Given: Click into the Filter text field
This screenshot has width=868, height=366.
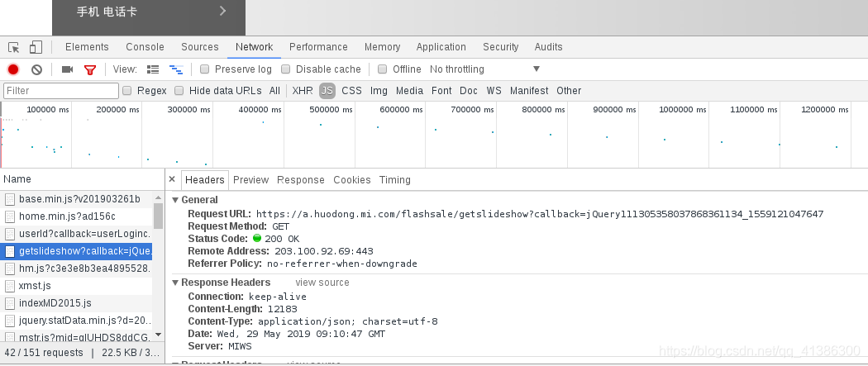Looking at the screenshot, I should [61, 91].
